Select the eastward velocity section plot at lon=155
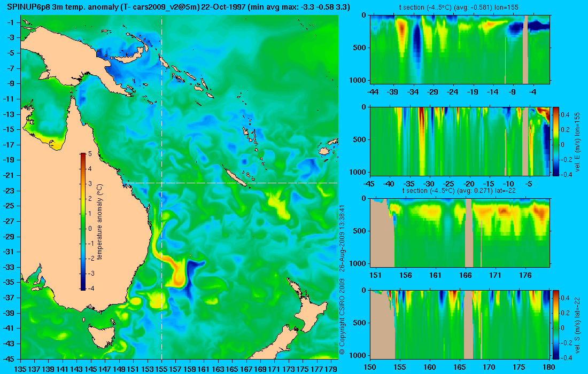Screen dimensions: 588x374 (x=460, y=141)
